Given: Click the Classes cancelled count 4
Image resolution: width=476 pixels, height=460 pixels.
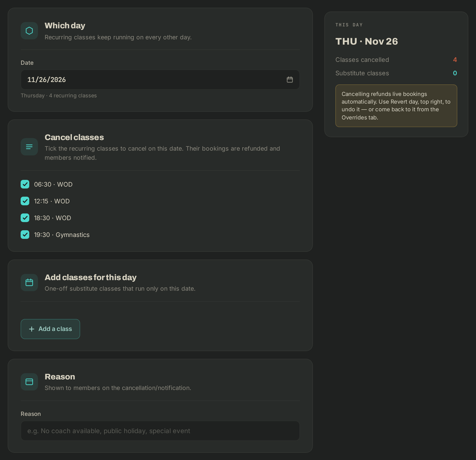Looking at the screenshot, I should [455, 60].
